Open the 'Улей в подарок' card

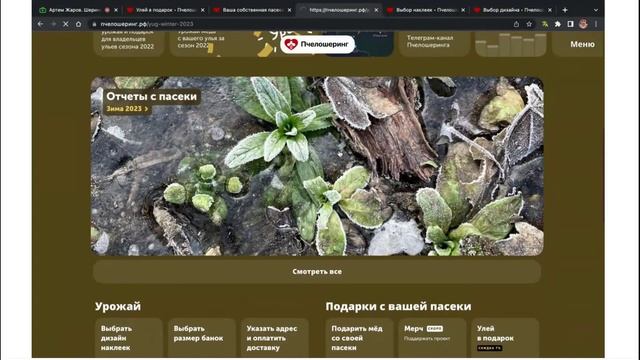(x=505, y=338)
